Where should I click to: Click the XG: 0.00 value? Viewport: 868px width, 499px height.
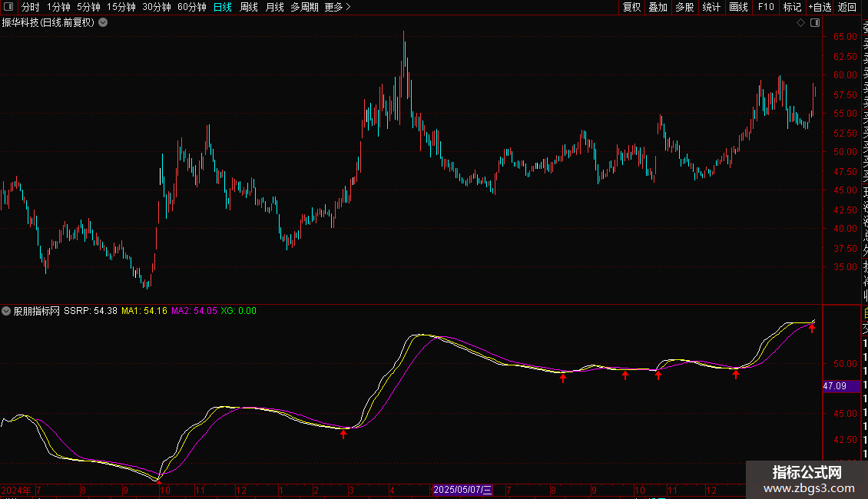[239, 311]
